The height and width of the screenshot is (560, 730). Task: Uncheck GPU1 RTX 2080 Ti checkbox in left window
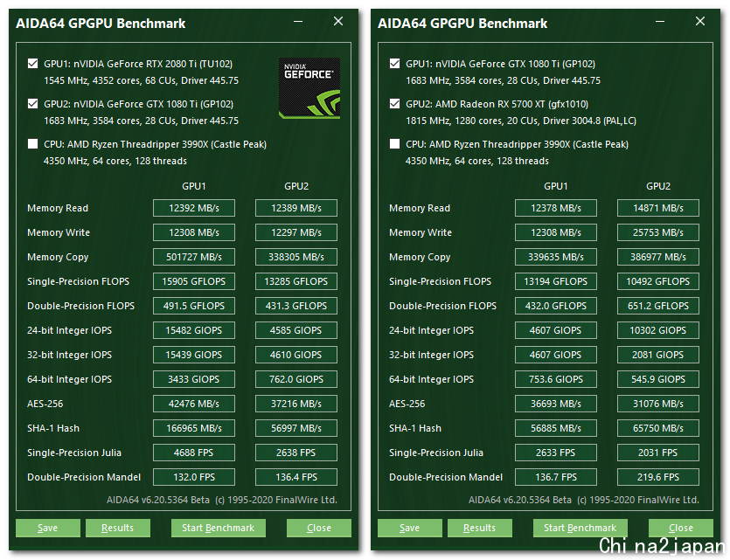click(x=32, y=63)
